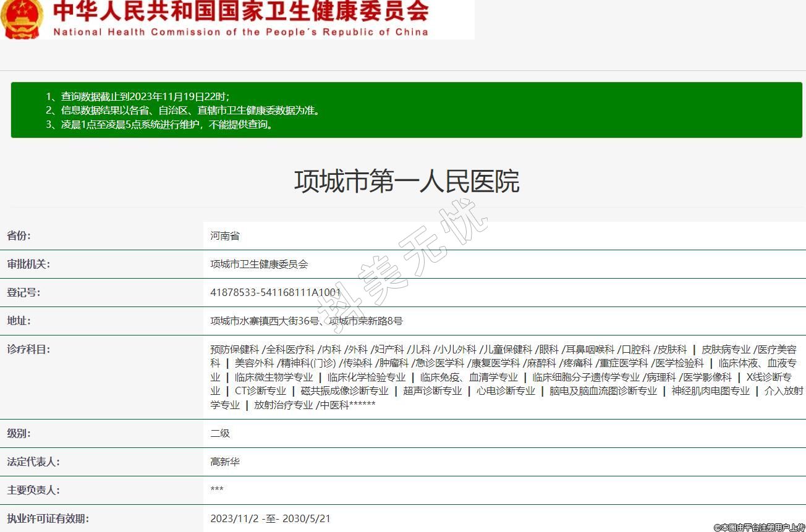
Task: Click the address value 项城市水寨镇西大街36号
Action: pyautogui.click(x=265, y=321)
